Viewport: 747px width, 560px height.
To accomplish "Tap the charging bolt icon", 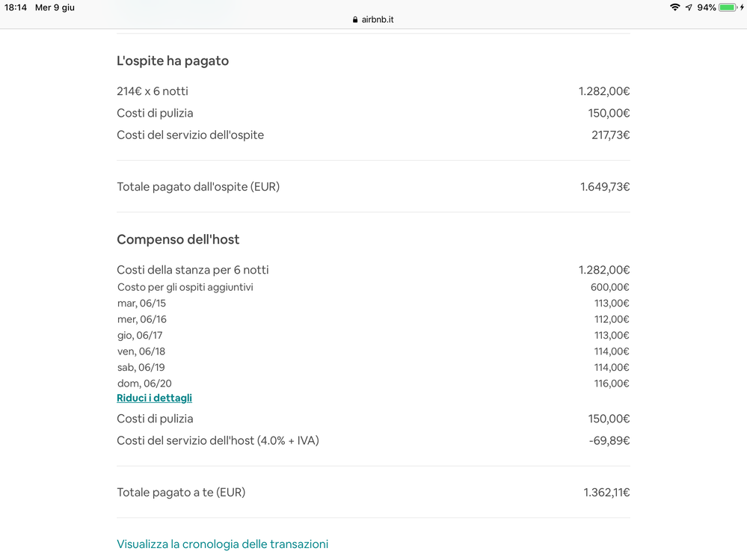I will pos(742,7).
